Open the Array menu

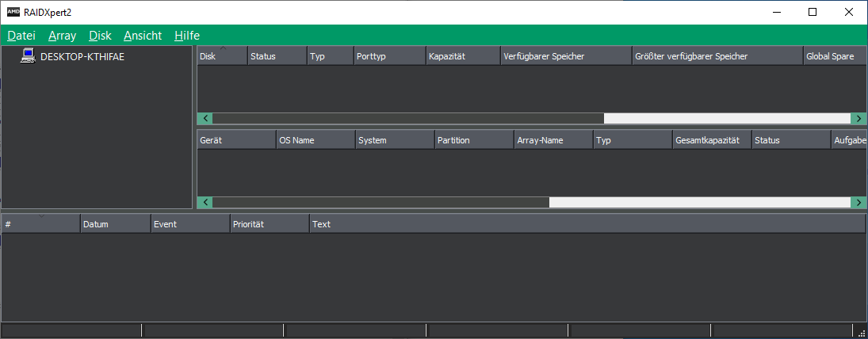pos(62,36)
